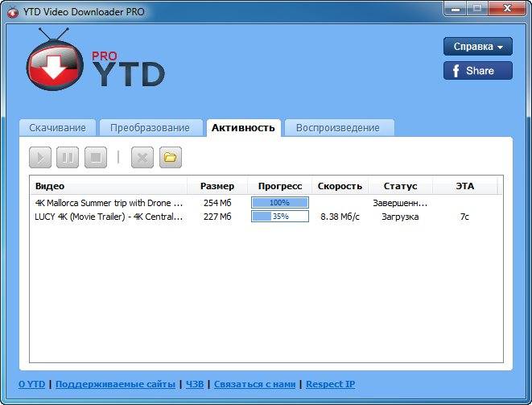The width and height of the screenshot is (532, 405).
Task: Open the Справка dropdown menu
Action: [x=478, y=46]
